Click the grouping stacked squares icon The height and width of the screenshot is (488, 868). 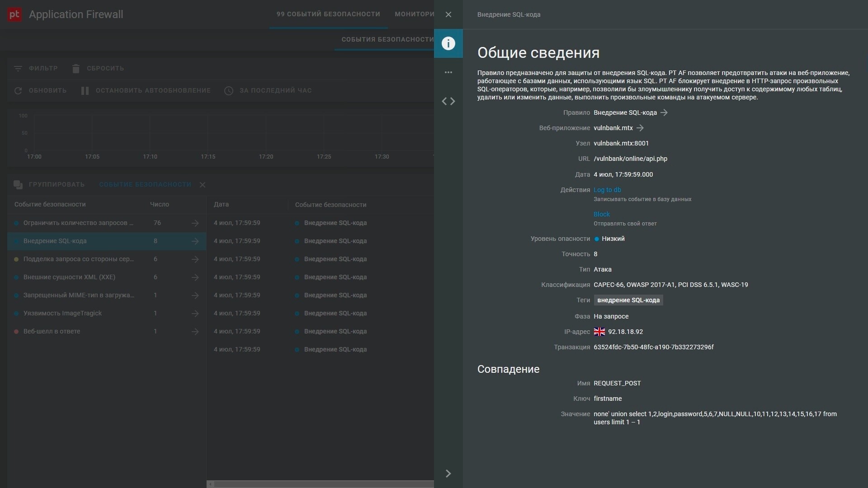click(18, 184)
